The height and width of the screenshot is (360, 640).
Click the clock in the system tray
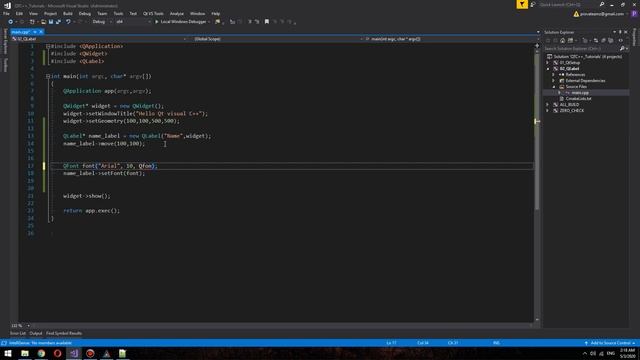point(627,353)
